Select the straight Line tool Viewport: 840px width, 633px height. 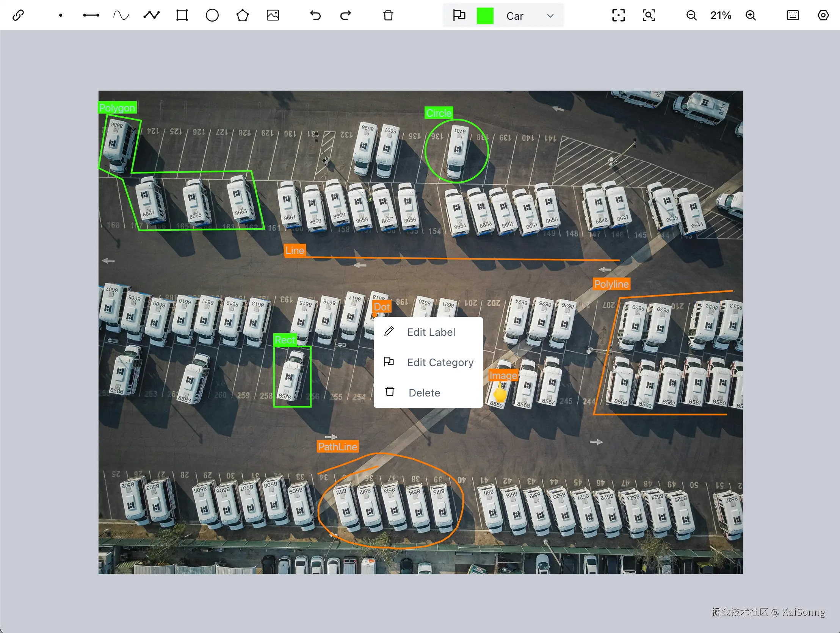click(x=91, y=16)
